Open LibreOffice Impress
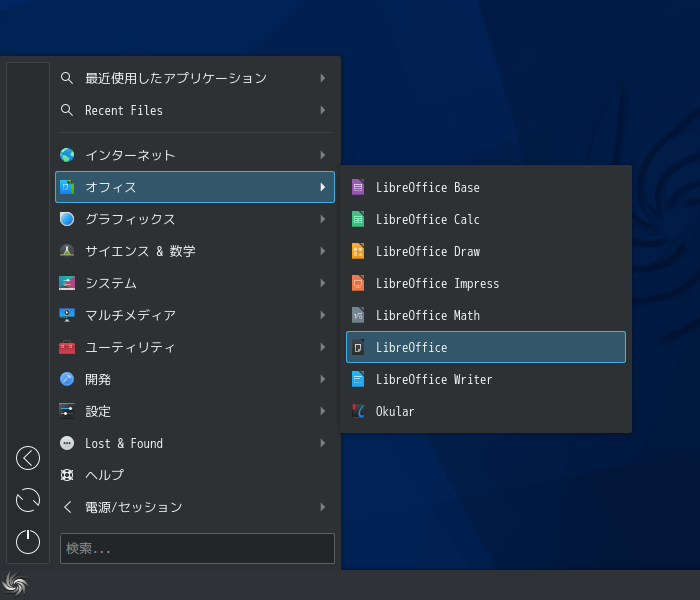 486,283
